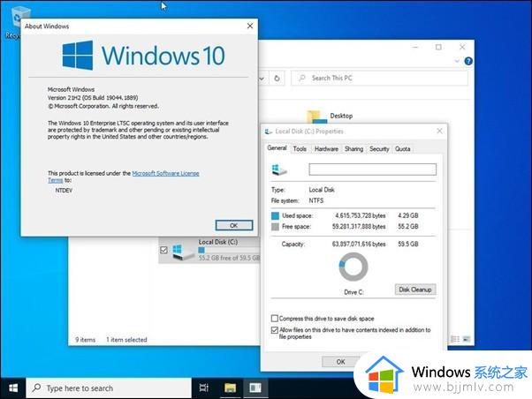Click the taskbar search box
The height and width of the screenshot is (399, 532).
[109, 388]
